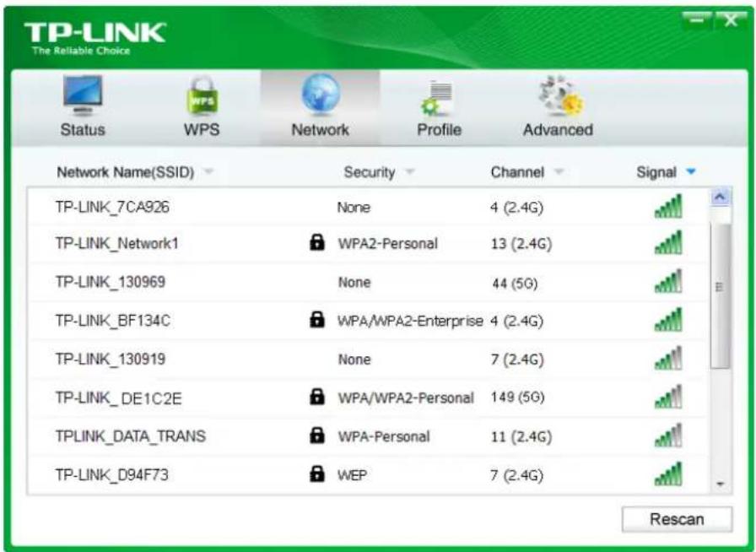756x552 pixels.
Task: Click lock icon for TP-LINK_ DE1C2E
Action: click(316, 396)
